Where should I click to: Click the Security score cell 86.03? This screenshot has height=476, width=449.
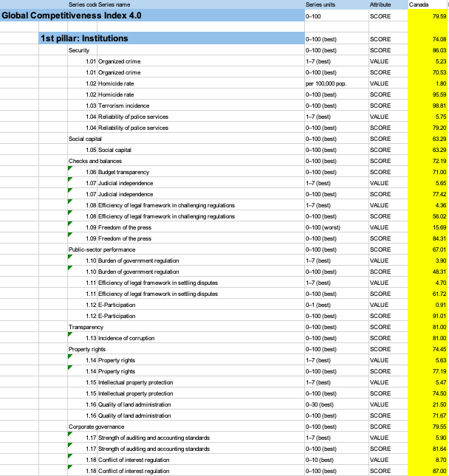click(x=428, y=50)
